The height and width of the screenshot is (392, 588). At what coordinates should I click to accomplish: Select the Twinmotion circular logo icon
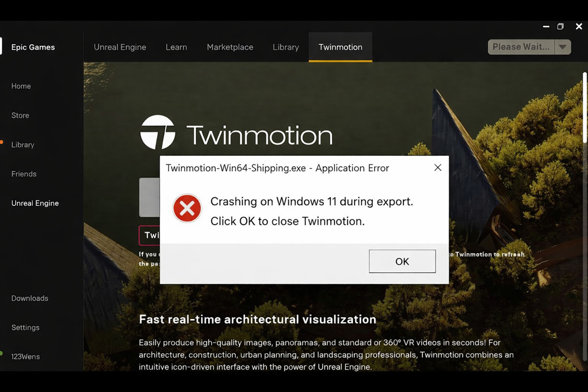click(156, 133)
